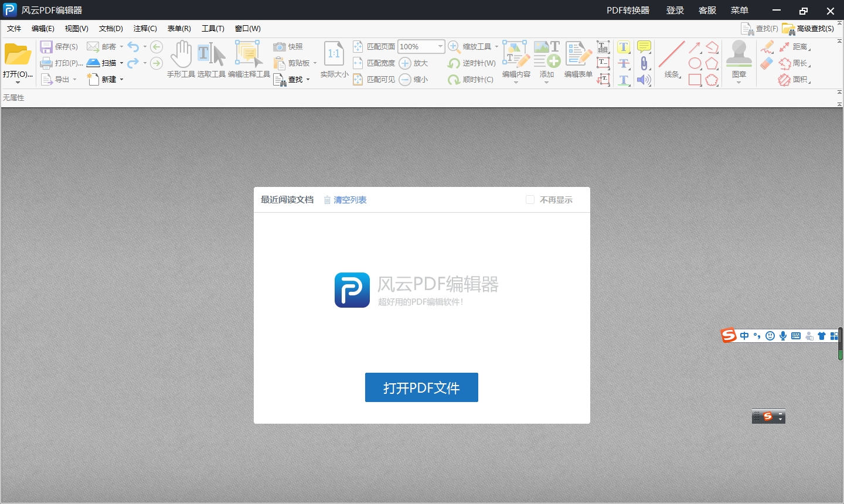Image resolution: width=844 pixels, height=504 pixels.
Task: Select the Perimeter measuring tool (周长)
Action: [795, 63]
